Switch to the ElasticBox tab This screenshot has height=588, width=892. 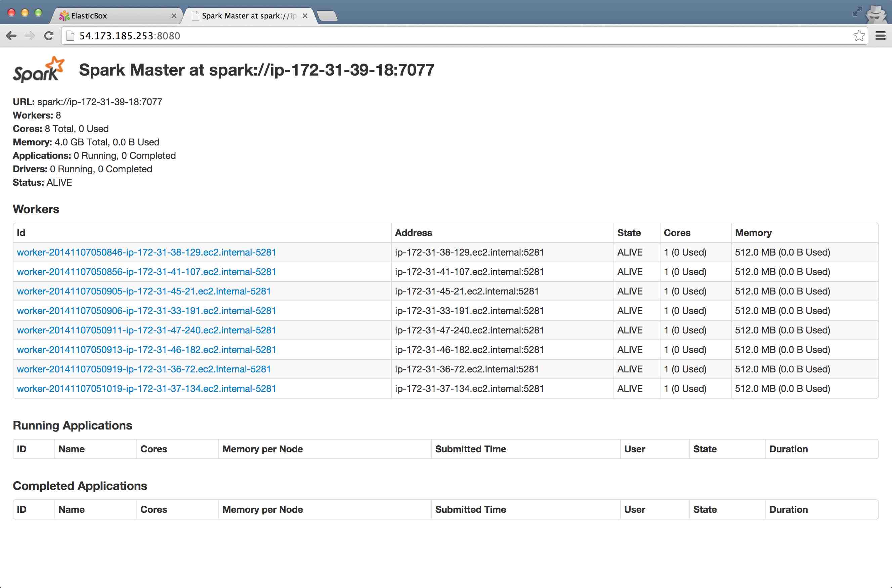[116, 16]
